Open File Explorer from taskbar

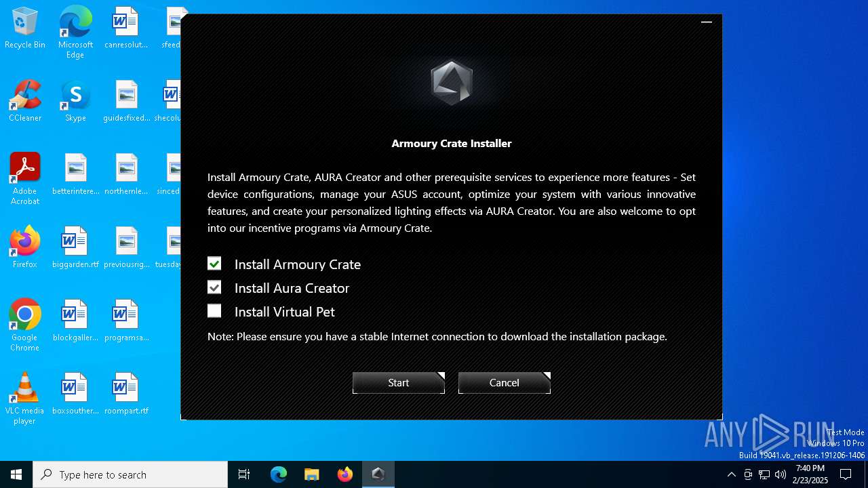tap(311, 474)
